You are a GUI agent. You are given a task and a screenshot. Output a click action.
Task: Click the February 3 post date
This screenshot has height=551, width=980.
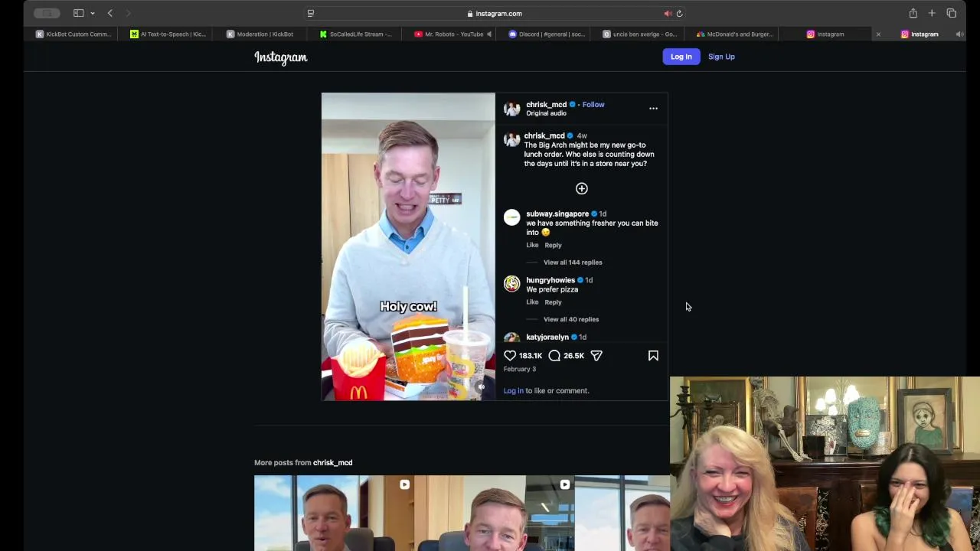(519, 369)
